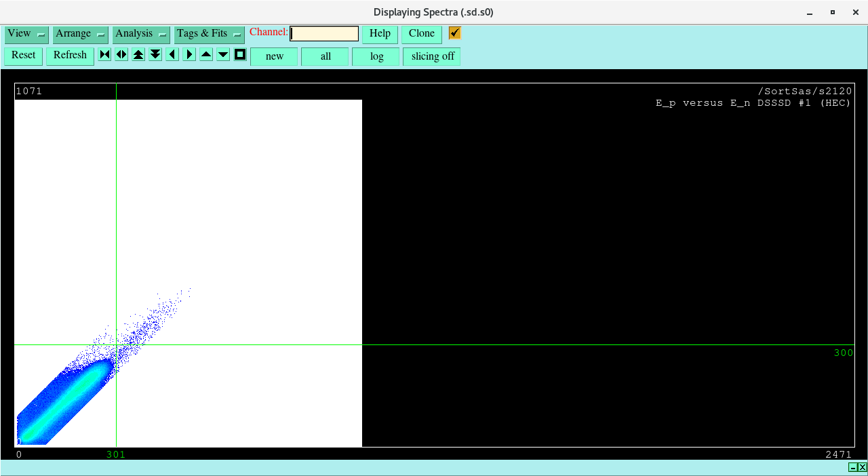Click the single up arrow icon
868x476 pixels.
(206, 55)
